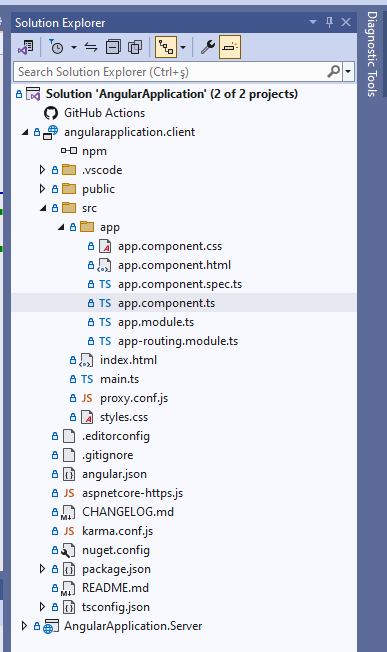Select Solution 'AngularApplication' root node
The height and width of the screenshot is (652, 387).
(172, 94)
